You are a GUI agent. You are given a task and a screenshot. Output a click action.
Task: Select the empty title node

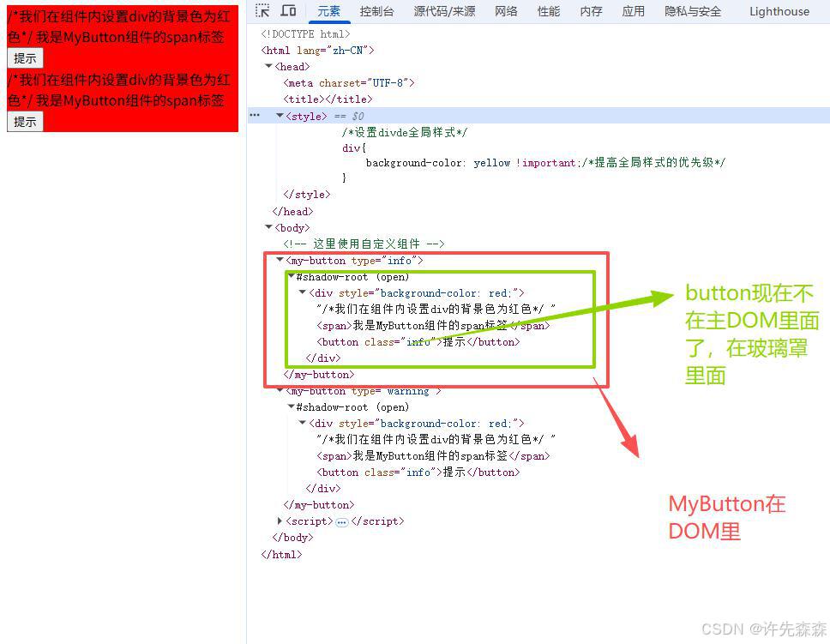[x=328, y=99]
